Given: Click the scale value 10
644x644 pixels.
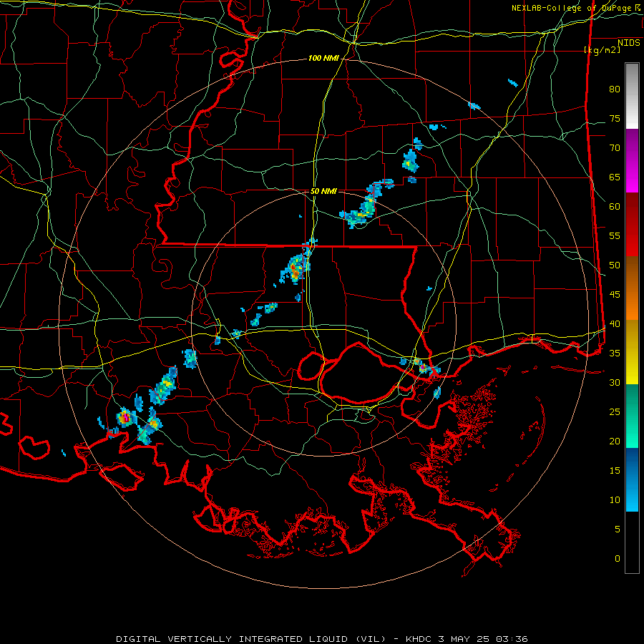Looking at the screenshot, I should pyautogui.click(x=615, y=500).
